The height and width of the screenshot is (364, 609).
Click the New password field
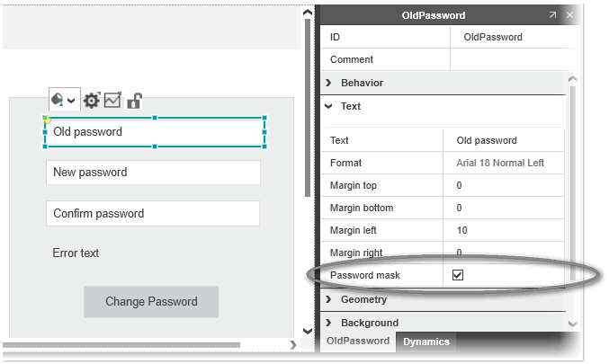pos(153,173)
